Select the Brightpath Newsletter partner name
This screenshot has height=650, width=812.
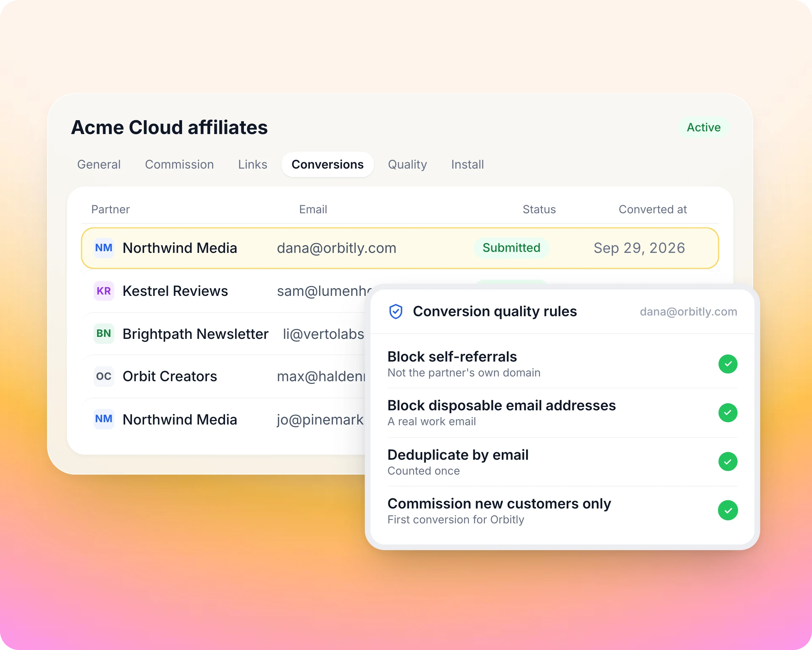196,334
